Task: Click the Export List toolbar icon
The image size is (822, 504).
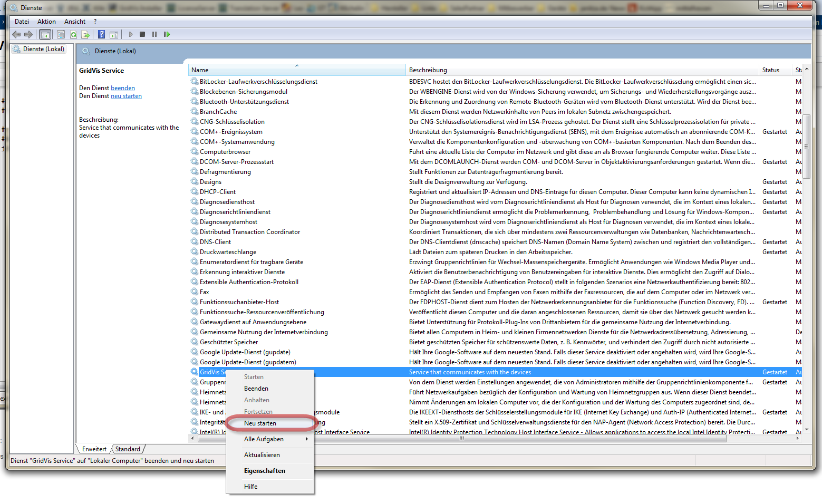Action: (85, 35)
